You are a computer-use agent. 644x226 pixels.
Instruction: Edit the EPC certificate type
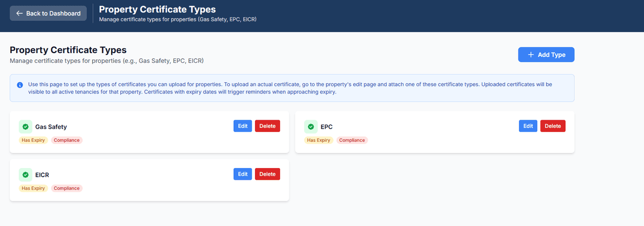pyautogui.click(x=528, y=126)
